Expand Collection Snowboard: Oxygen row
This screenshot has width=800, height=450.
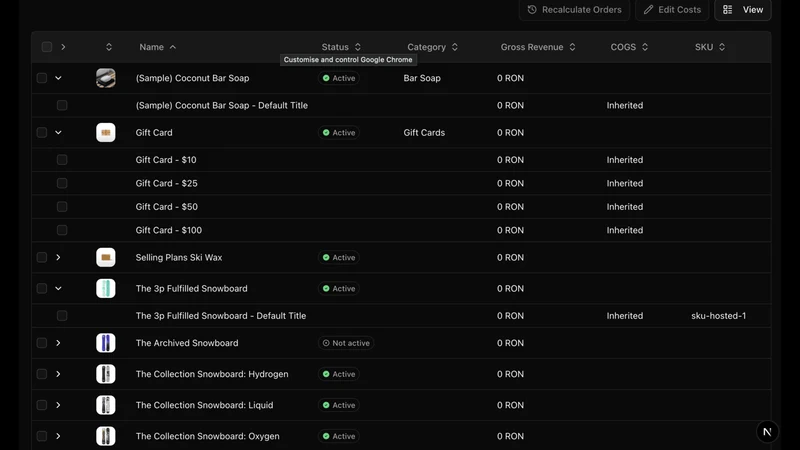click(x=58, y=436)
